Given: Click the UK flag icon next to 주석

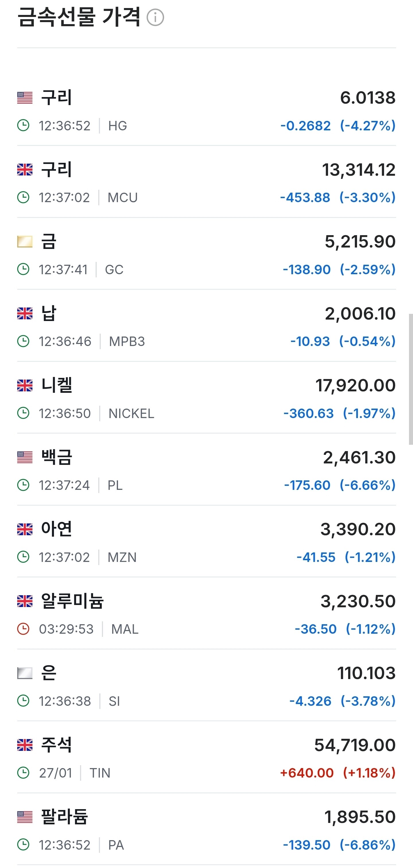Looking at the screenshot, I should pos(25,745).
